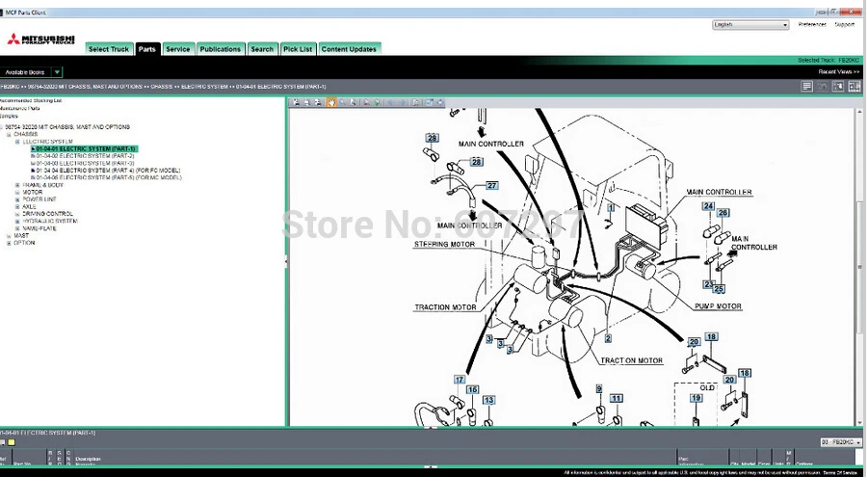Viewport: 868px width, 477px height.
Task: Open the Preferences link
Action: [x=812, y=24]
